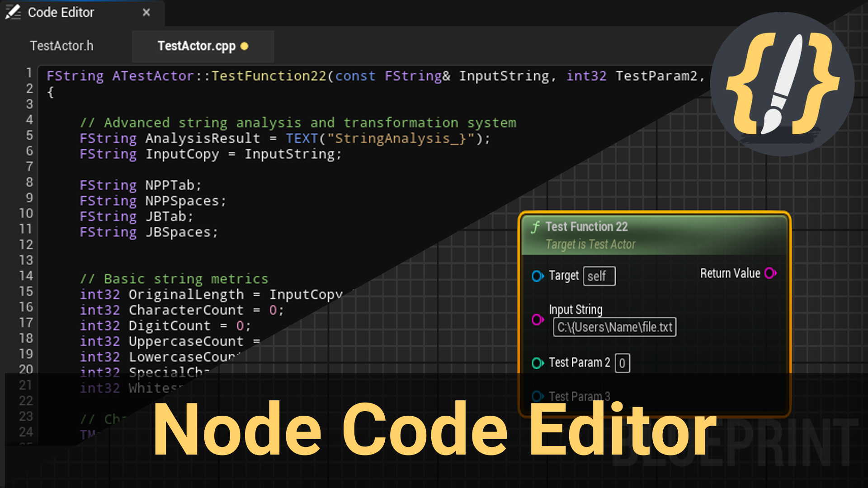Edit the Input String path field
Image resolution: width=868 pixels, height=488 pixels.
(615, 327)
